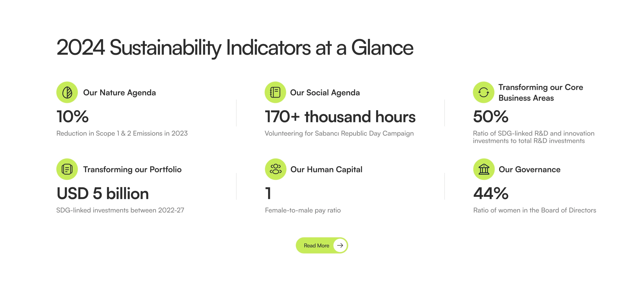Click the 44% women on Board statistic
The image size is (644, 287).
tap(491, 193)
